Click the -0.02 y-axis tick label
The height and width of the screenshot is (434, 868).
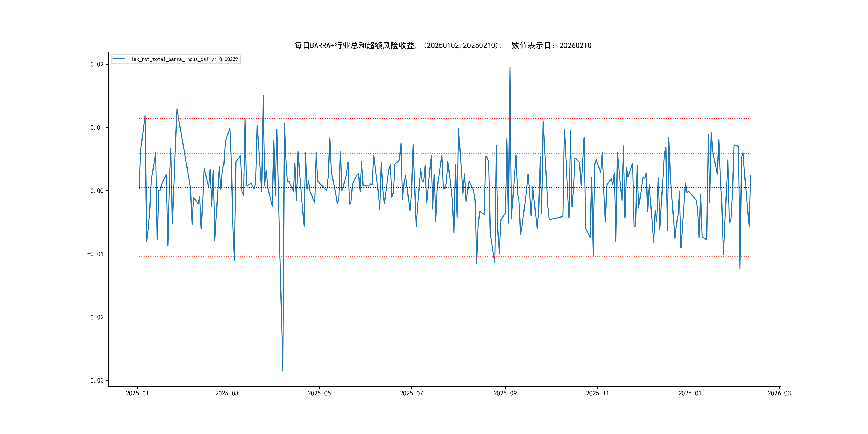[x=96, y=317]
